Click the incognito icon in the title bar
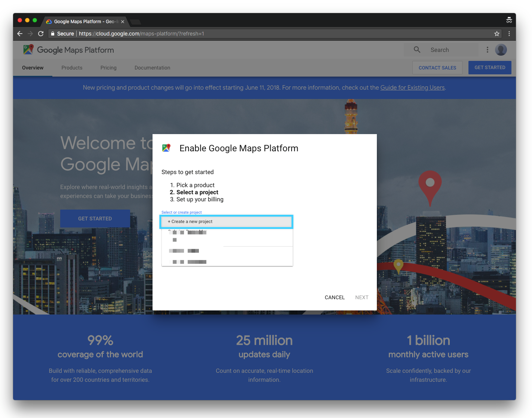The height and width of the screenshot is (418, 532). 509,20
